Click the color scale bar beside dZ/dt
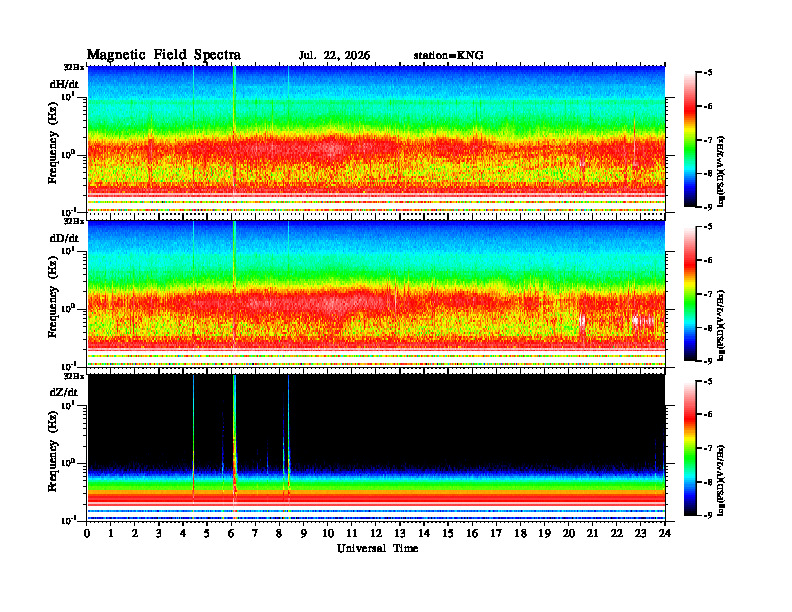Image resolution: width=792 pixels, height=612 pixels. (690, 448)
